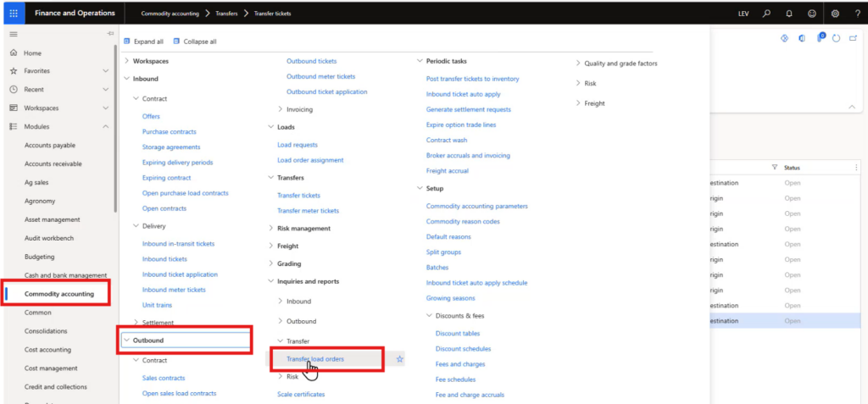Expand the Workspaces sidebar chevron
Screen dimensions: 868x404
[x=106, y=108]
